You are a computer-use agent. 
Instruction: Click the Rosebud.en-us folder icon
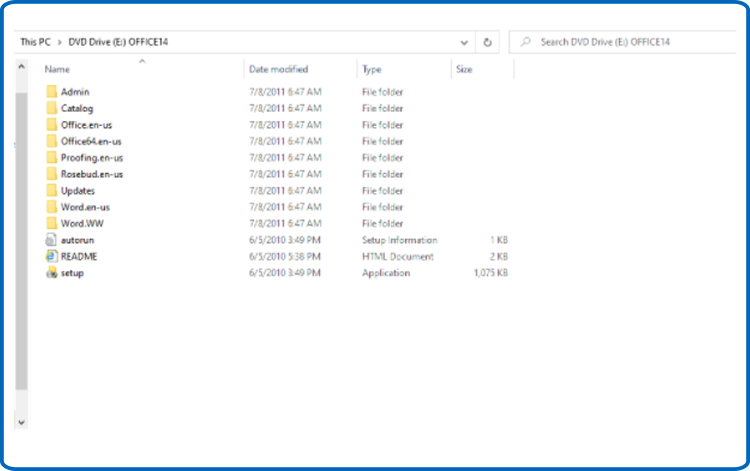click(x=52, y=174)
